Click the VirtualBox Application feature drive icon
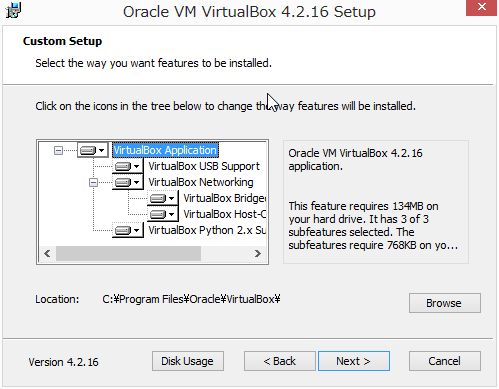Viewport: 499px width, 389px height. pos(93,150)
